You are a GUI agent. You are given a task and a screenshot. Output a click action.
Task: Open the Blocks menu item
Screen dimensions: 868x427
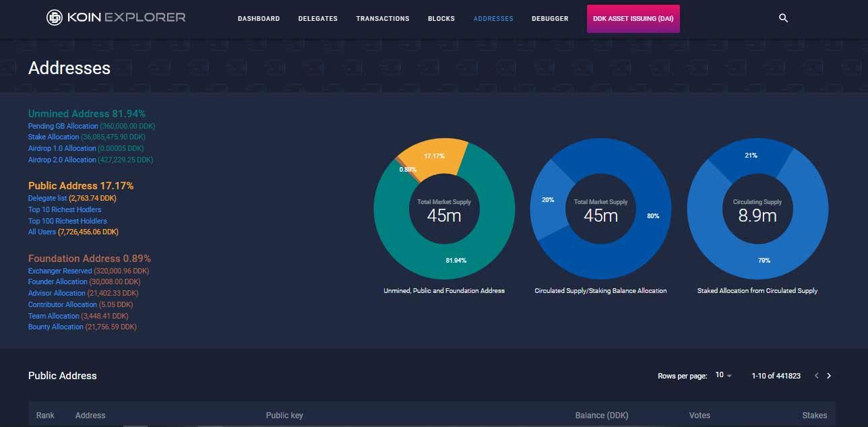click(x=441, y=19)
